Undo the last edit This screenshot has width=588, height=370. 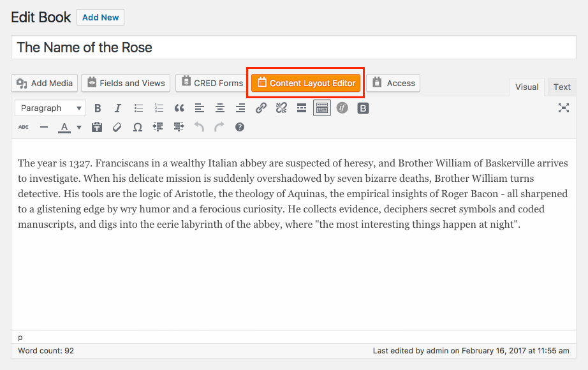(199, 127)
